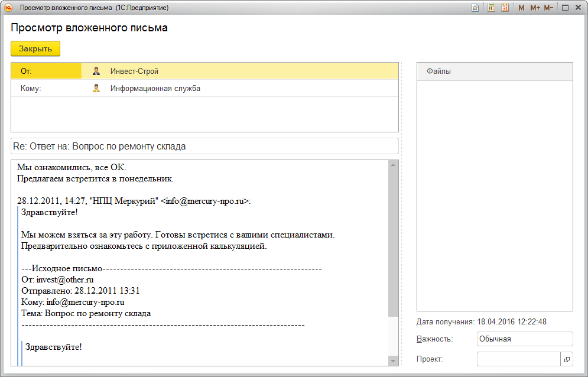Click the line 'Предлагаем встретится в понедельник.'

click(x=95, y=178)
